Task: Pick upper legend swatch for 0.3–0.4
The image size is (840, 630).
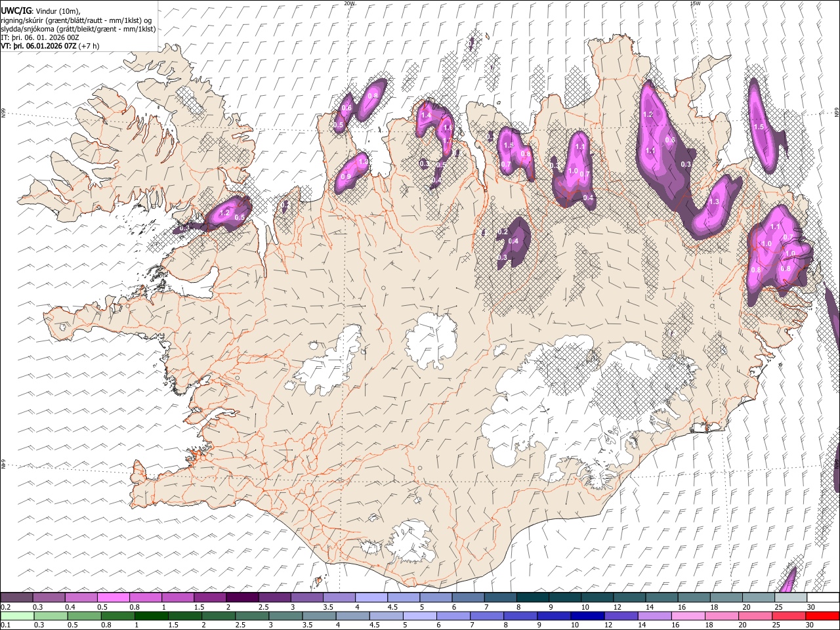Action: pyautogui.click(x=49, y=597)
